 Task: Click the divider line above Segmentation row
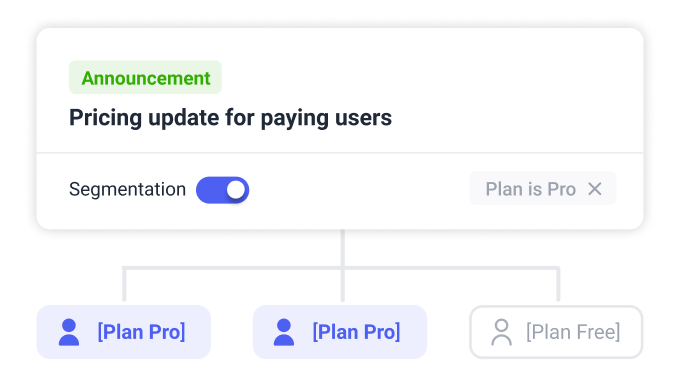(x=340, y=153)
